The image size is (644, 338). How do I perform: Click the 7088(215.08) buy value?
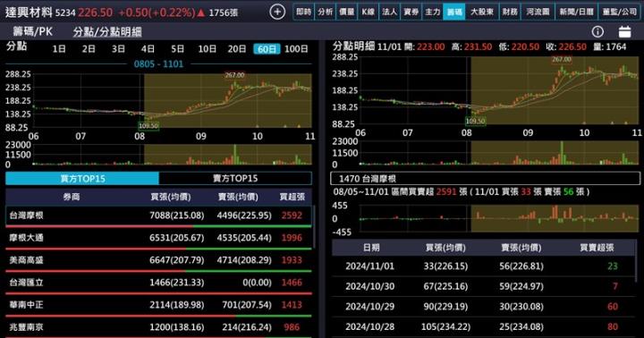point(176,215)
